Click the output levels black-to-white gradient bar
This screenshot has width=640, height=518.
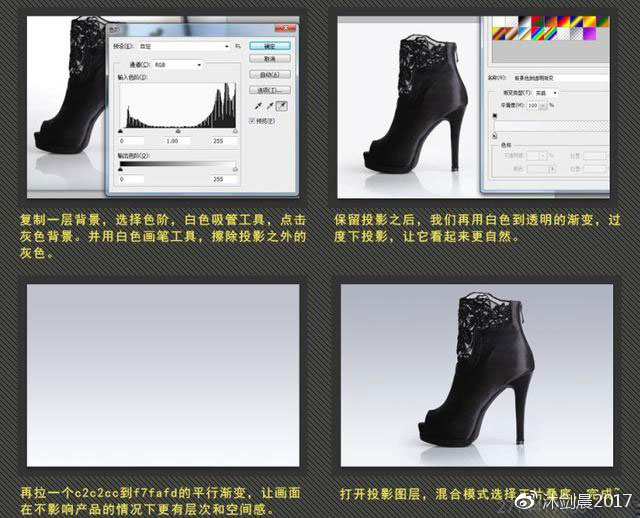178,163
